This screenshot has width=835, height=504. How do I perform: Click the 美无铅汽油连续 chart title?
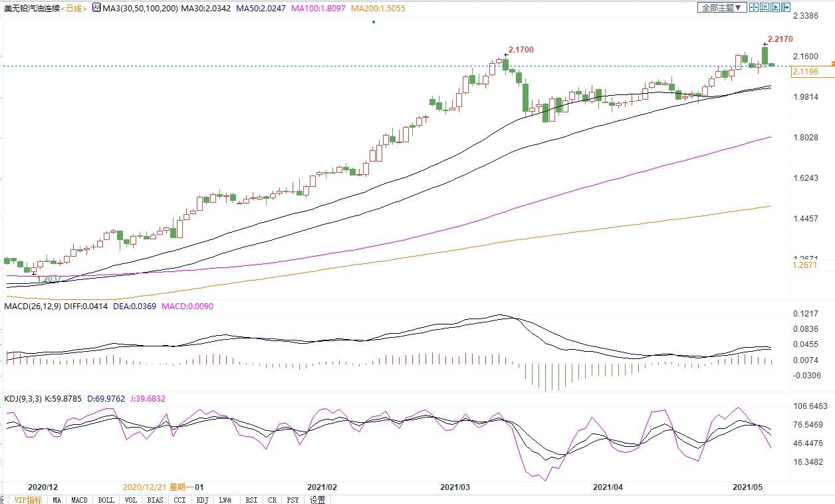point(31,8)
